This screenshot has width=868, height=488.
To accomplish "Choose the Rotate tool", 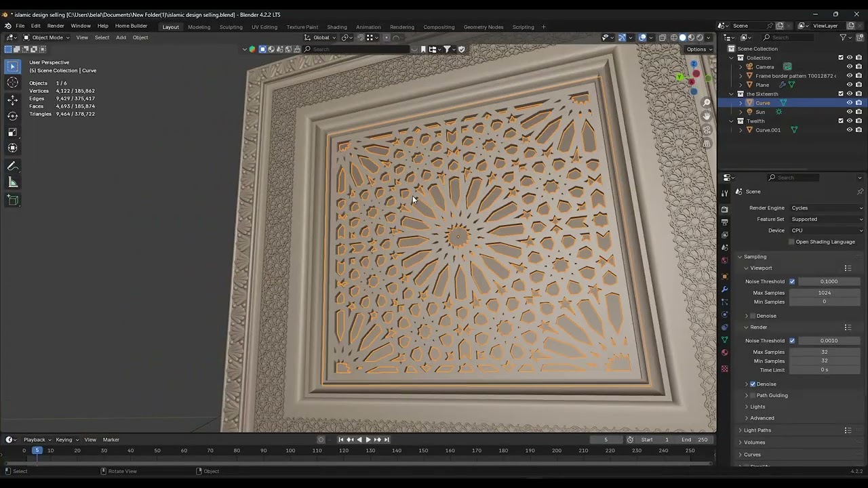I will pyautogui.click(x=12, y=116).
